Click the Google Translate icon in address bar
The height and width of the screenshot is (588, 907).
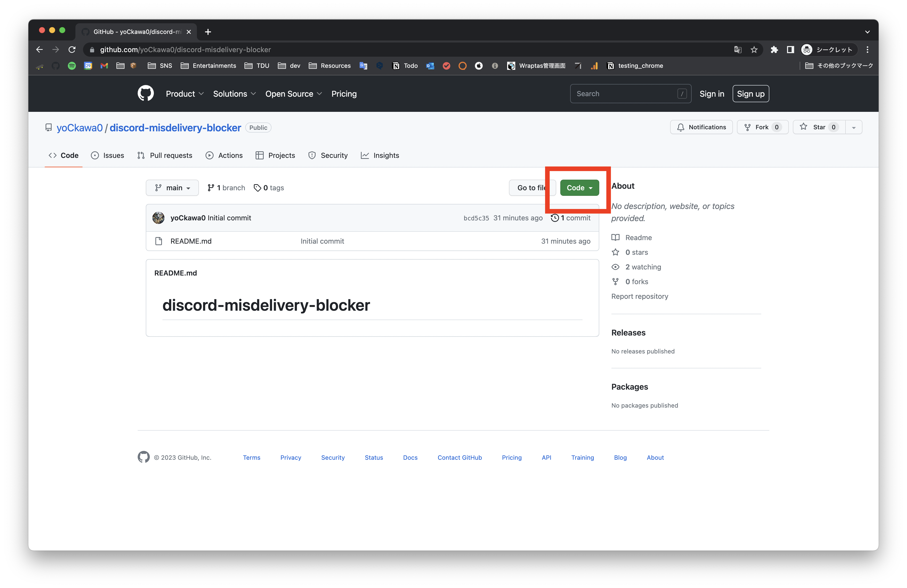pyautogui.click(x=738, y=50)
